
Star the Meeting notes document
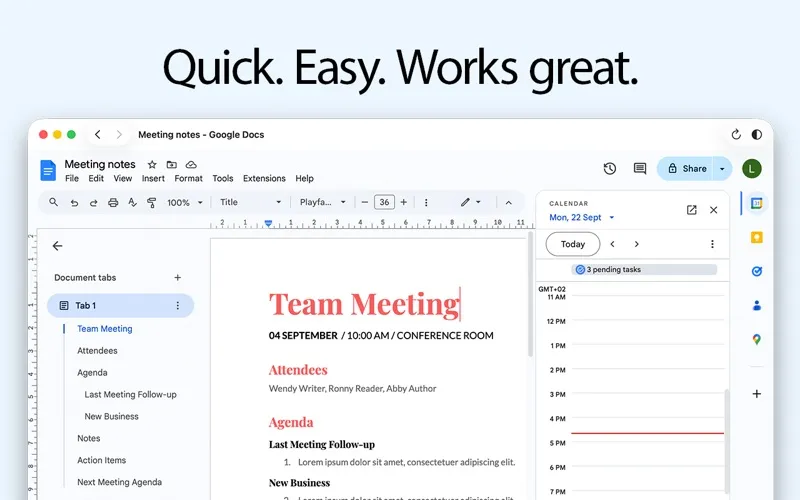click(152, 164)
